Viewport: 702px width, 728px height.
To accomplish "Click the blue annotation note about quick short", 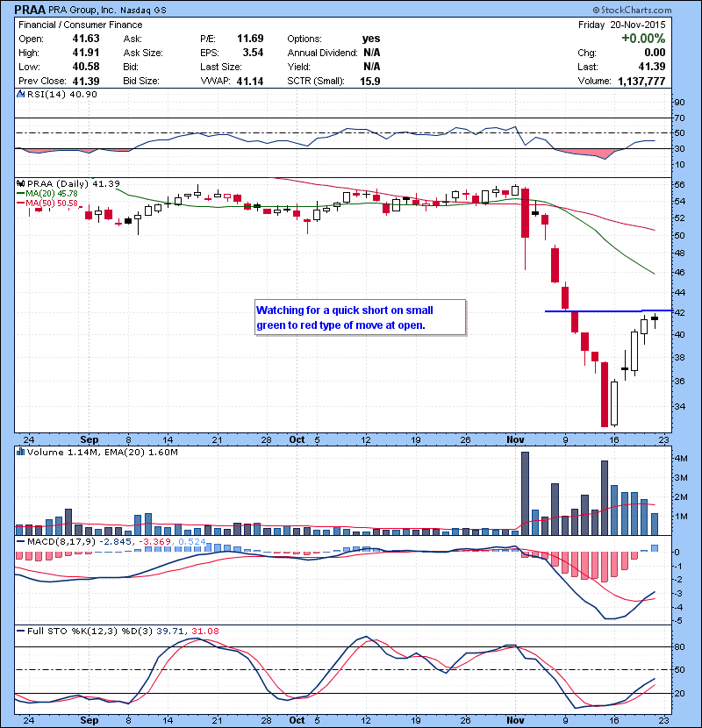I will 360,318.
